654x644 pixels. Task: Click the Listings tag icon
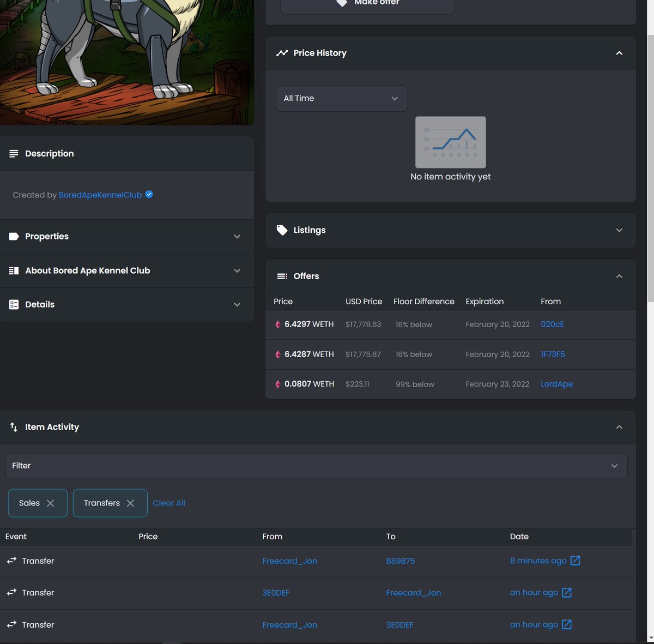pos(282,230)
